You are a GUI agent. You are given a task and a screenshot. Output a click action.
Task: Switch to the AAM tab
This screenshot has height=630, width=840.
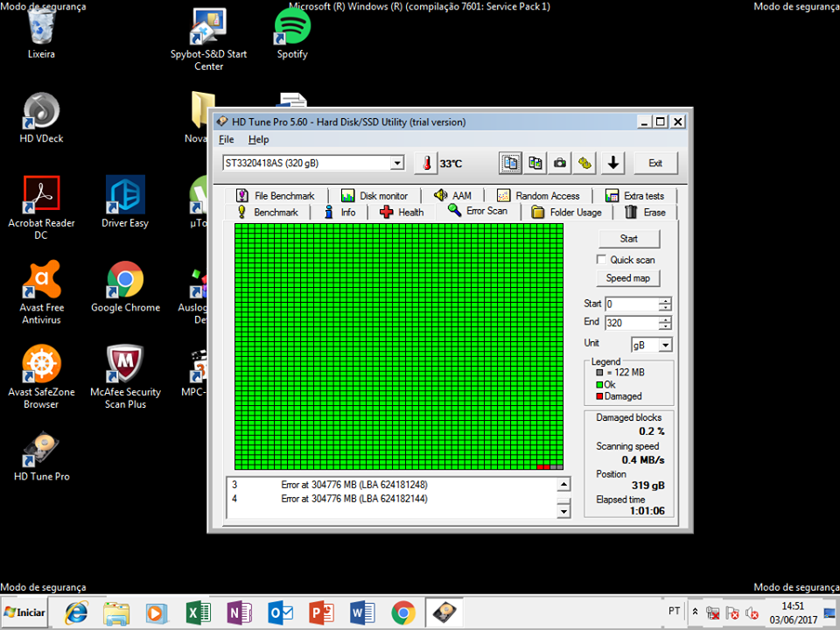click(x=452, y=195)
